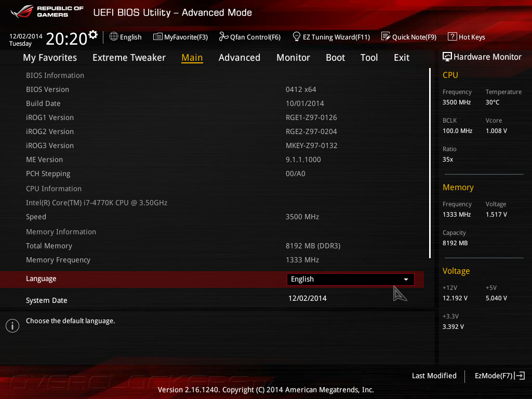The height and width of the screenshot is (399, 532).
Task: Click the EzMode exit arrow icon
Action: pos(520,376)
